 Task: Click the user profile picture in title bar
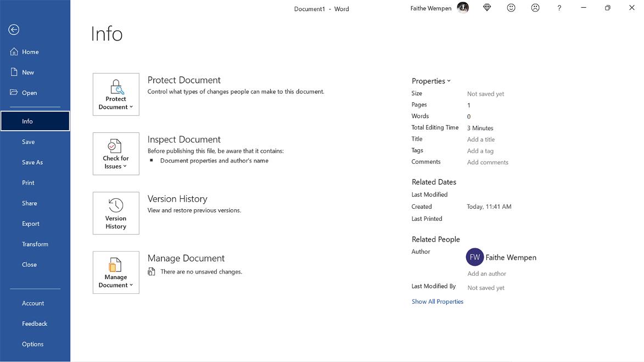[463, 8]
